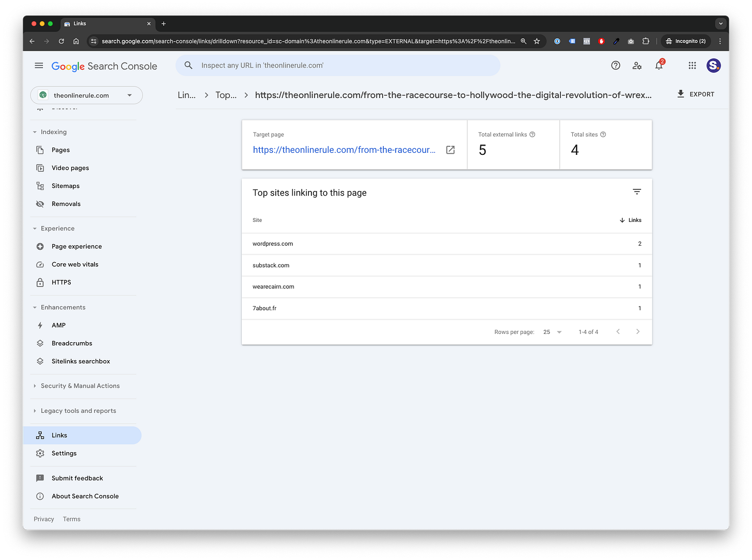The height and width of the screenshot is (560, 752).
Task: Go to the next results page
Action: pyautogui.click(x=638, y=332)
